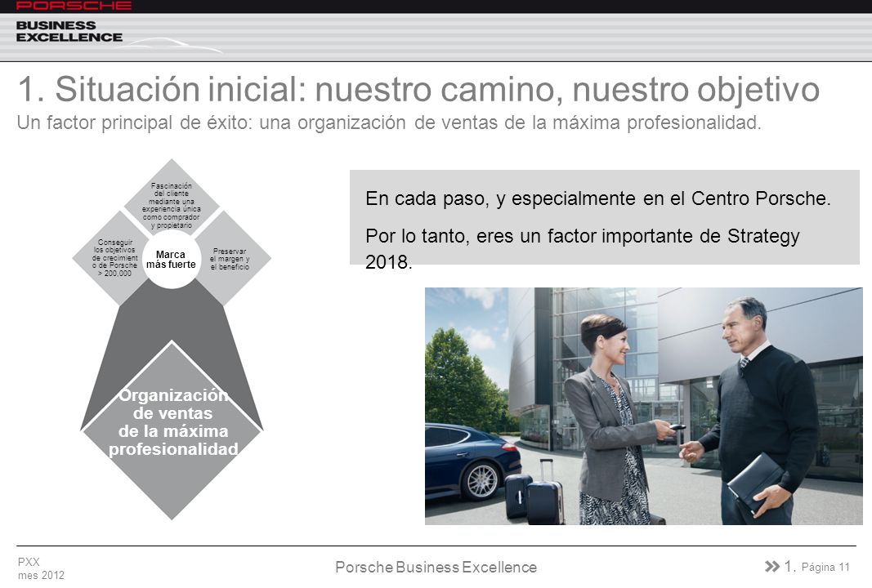The image size is (872, 588).
Task: Click the 'mes 2012' footer date
Action: coord(41,575)
